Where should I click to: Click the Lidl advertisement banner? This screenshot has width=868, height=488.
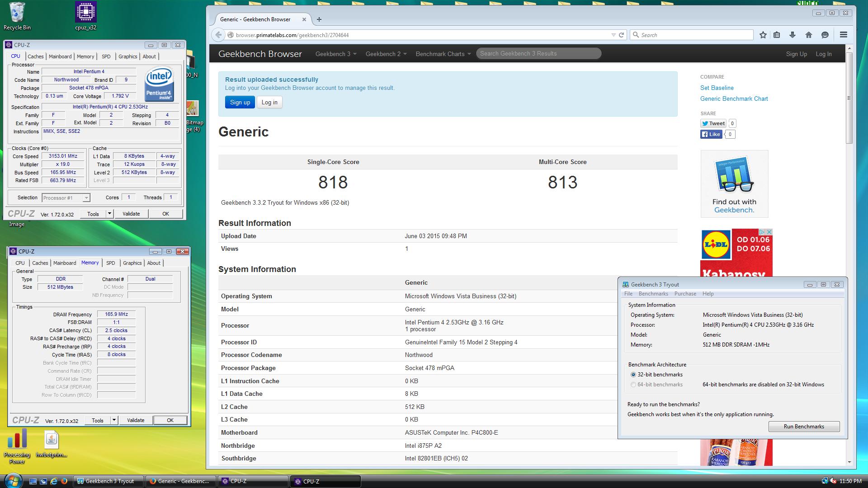click(736, 253)
